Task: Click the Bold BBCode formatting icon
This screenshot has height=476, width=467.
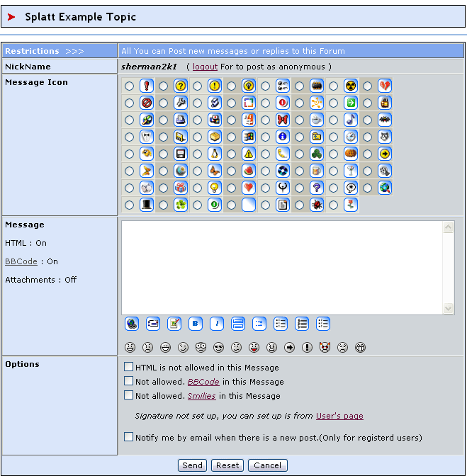Action: 196,324
